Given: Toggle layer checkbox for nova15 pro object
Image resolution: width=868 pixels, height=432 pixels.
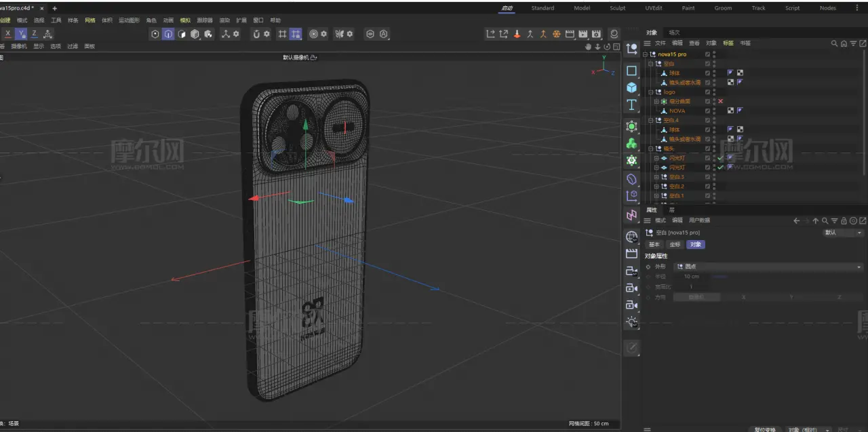Looking at the screenshot, I should click(707, 54).
